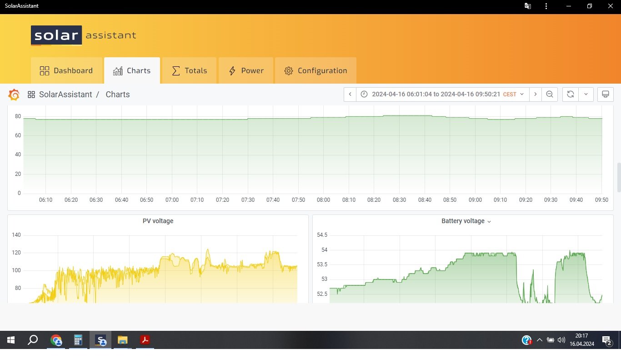Click the 09:00 time axis label
This screenshot has height=364, width=621.
pos(476,200)
